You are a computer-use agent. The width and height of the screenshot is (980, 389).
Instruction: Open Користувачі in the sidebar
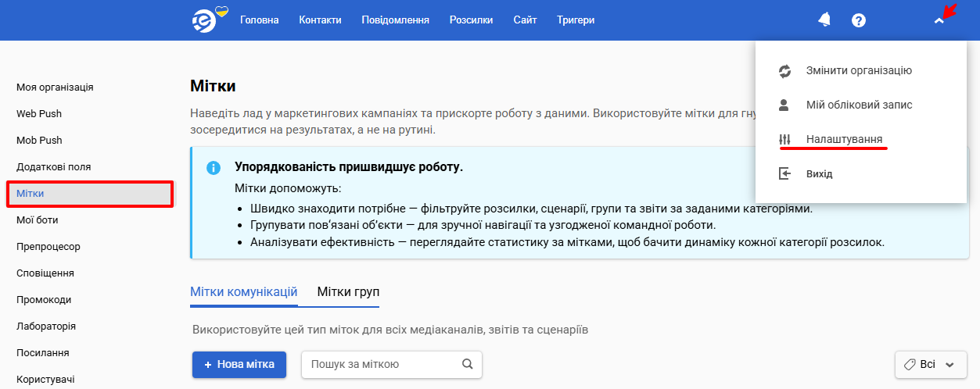[x=45, y=379]
